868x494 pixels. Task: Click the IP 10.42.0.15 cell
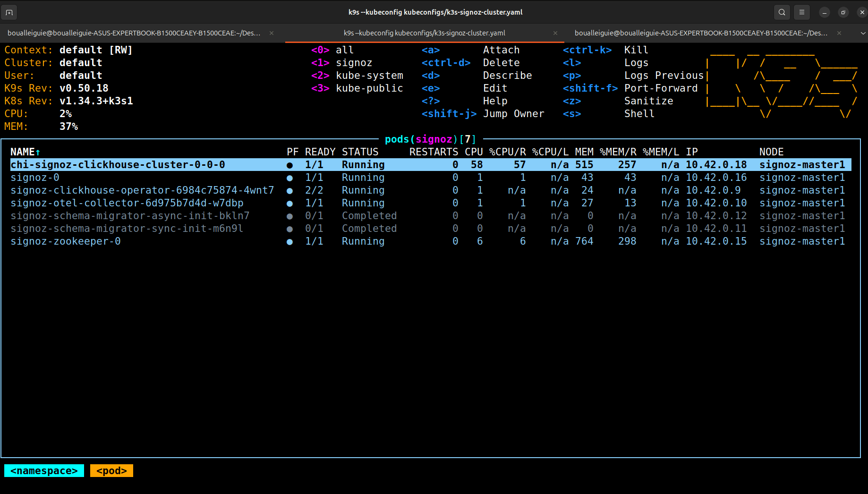click(x=716, y=241)
